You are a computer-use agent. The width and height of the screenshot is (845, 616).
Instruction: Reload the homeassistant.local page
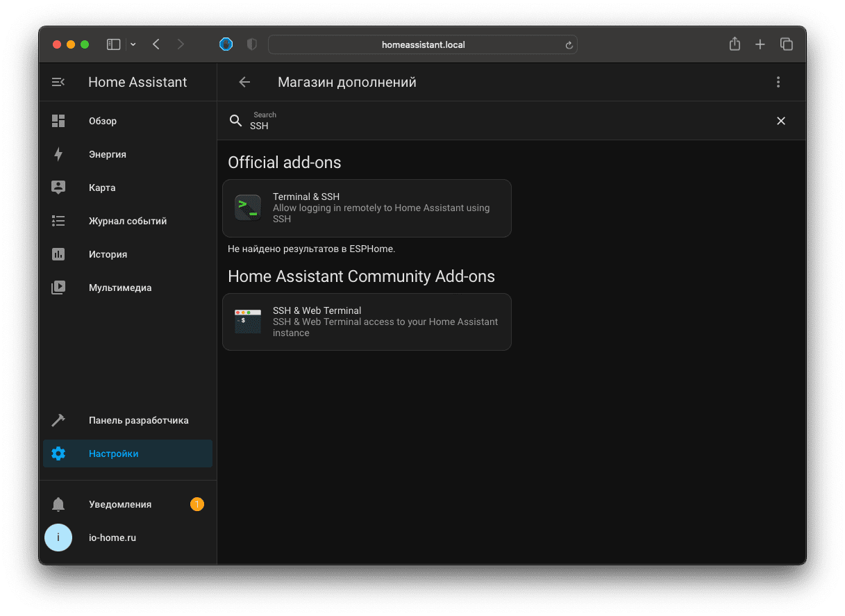[x=569, y=45]
